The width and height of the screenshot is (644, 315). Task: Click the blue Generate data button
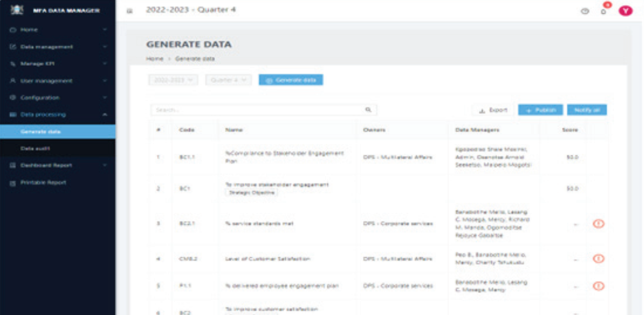point(291,80)
